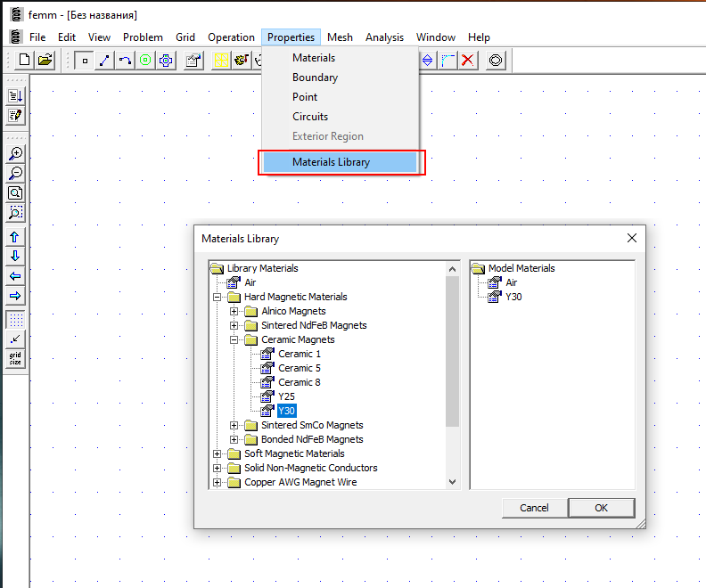Select Y30 under Model Materials

point(513,297)
